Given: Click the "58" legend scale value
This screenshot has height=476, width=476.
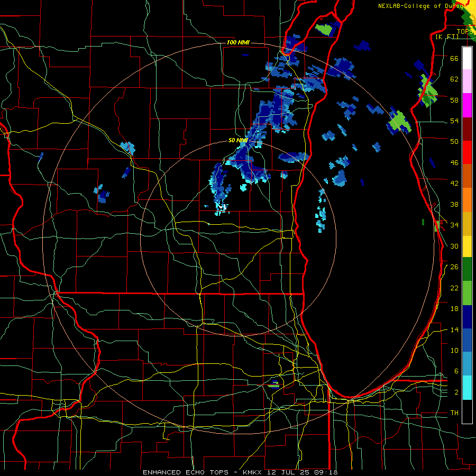Looking at the screenshot, I should point(454,100).
